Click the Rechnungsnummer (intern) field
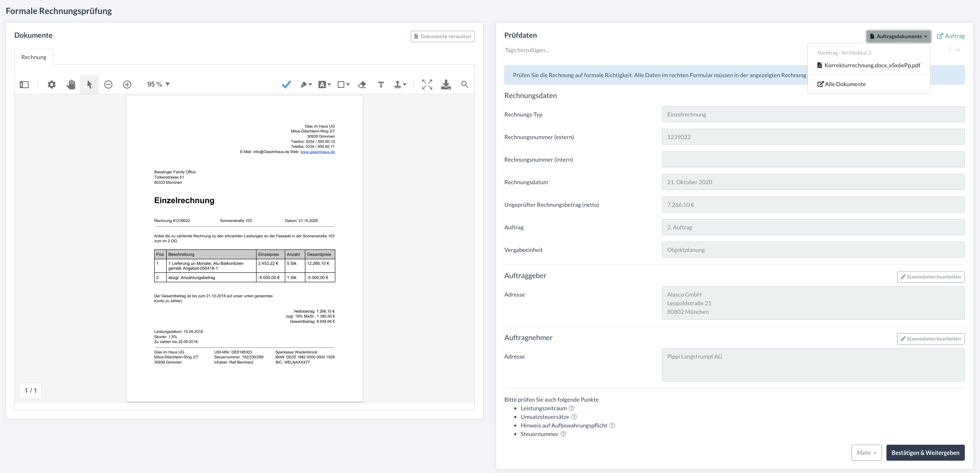This screenshot has height=473, width=980. [x=813, y=160]
